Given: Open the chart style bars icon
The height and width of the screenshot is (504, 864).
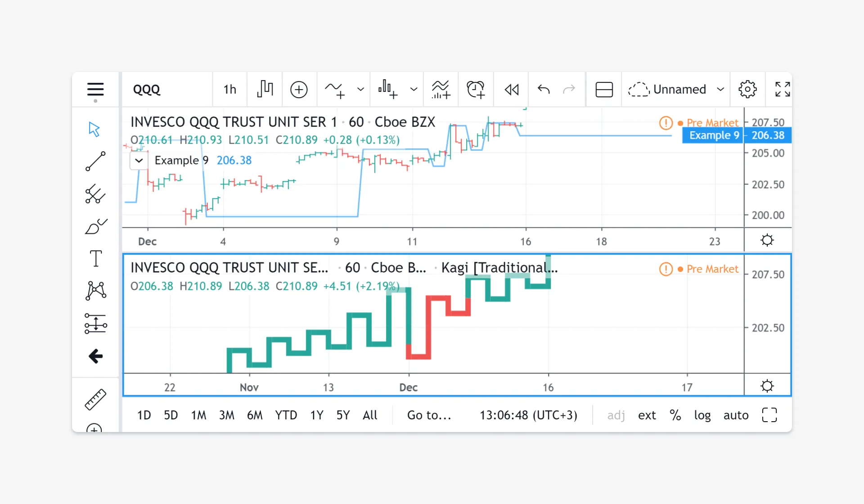Looking at the screenshot, I should (265, 89).
